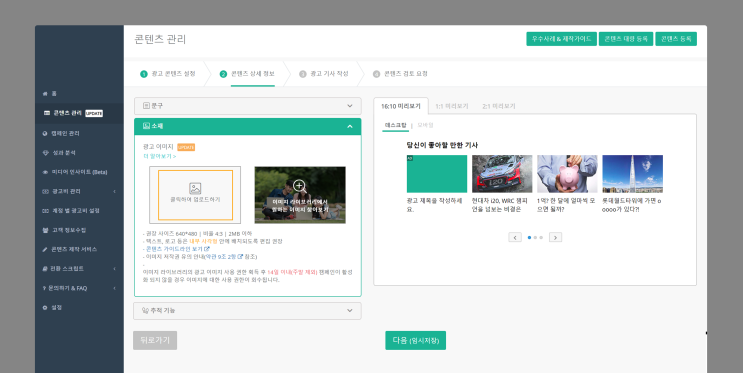Viewport: 743px width, 373px height.
Task: Click the 문구 section header icon
Action: tap(146, 106)
